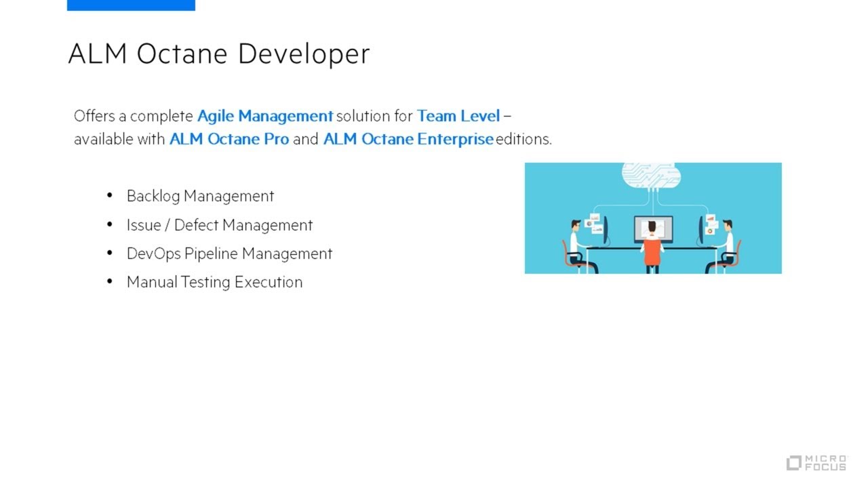This screenshot has width=868, height=488.
Task: Click the 'Backlog Management' bullet item
Action: (x=200, y=196)
